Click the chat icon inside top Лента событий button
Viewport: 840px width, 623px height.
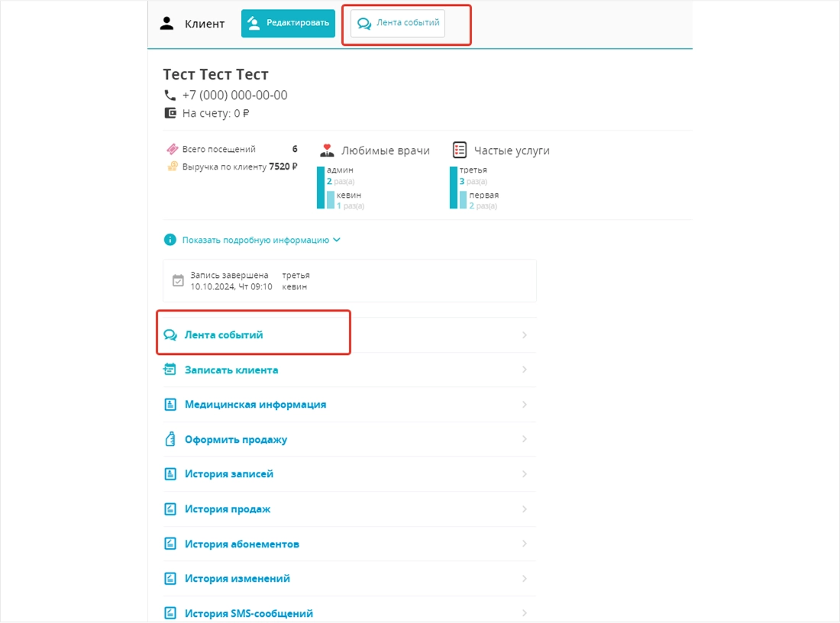pyautogui.click(x=364, y=24)
